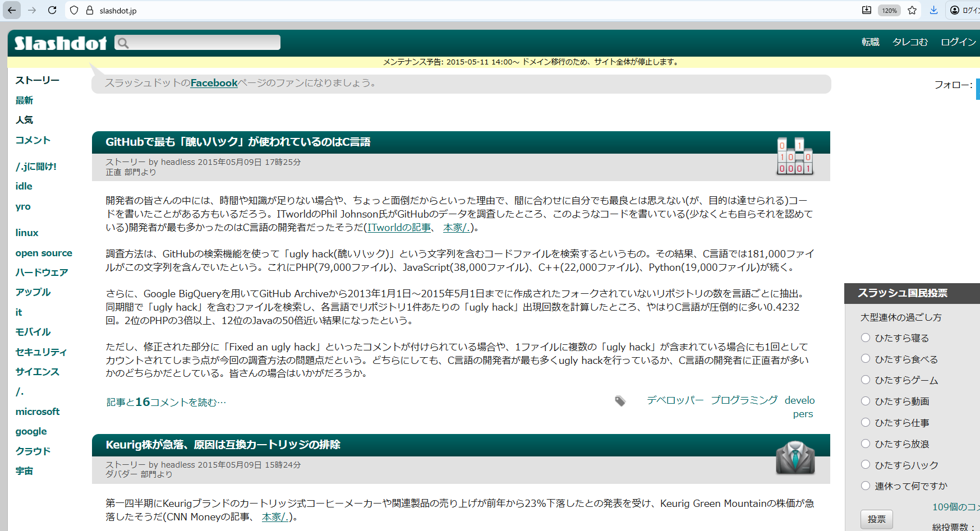Click the Slashdot logo
The height and width of the screenshot is (531, 980).
coord(60,43)
